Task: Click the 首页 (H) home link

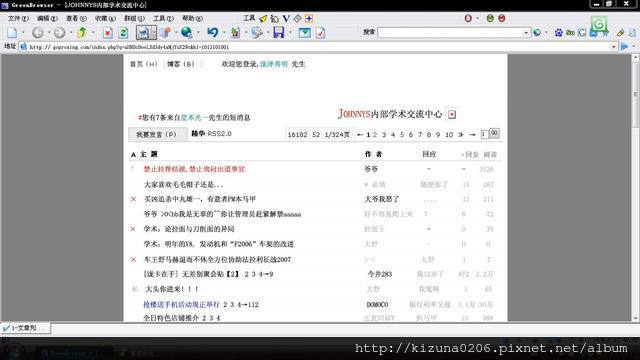Action: (x=143, y=64)
